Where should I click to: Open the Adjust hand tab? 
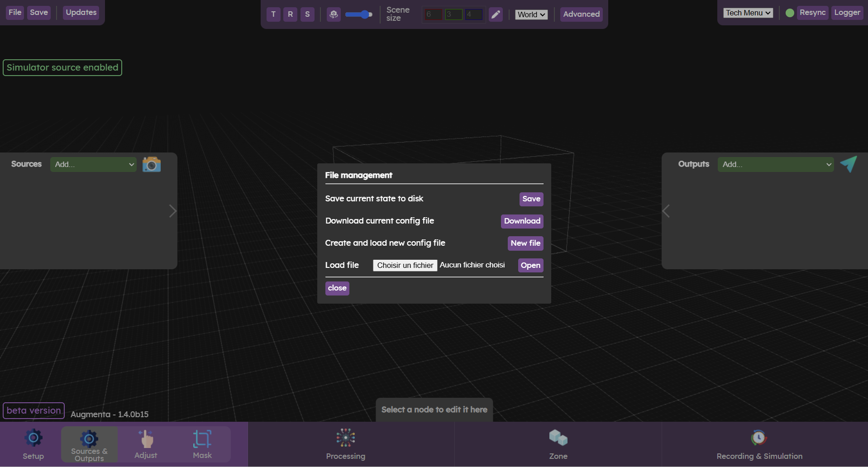pos(146,444)
